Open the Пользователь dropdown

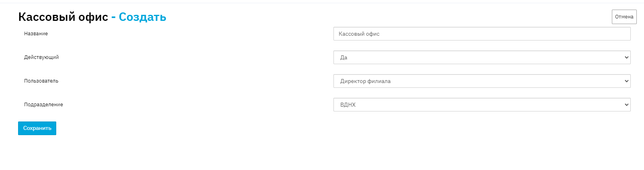point(481,81)
